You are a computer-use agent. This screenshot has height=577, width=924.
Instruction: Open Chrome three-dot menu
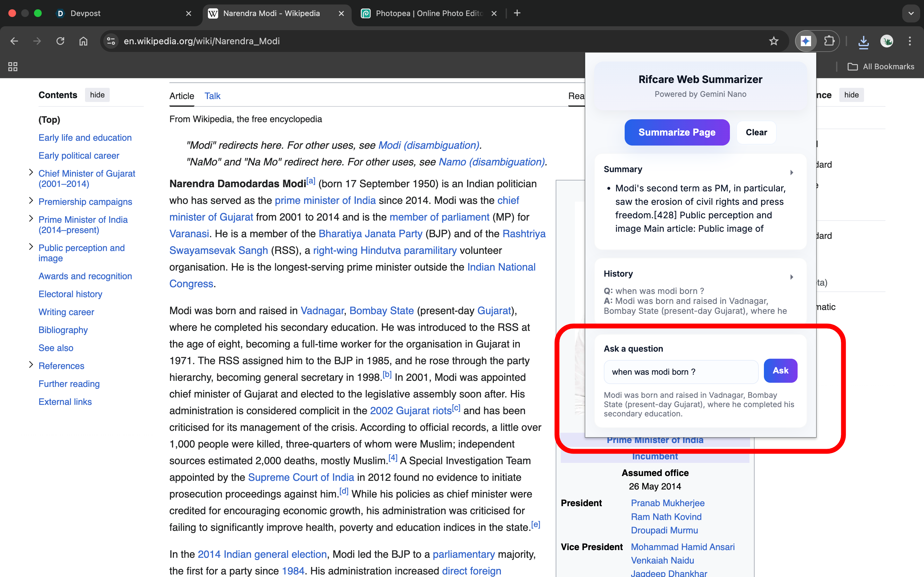(x=910, y=41)
